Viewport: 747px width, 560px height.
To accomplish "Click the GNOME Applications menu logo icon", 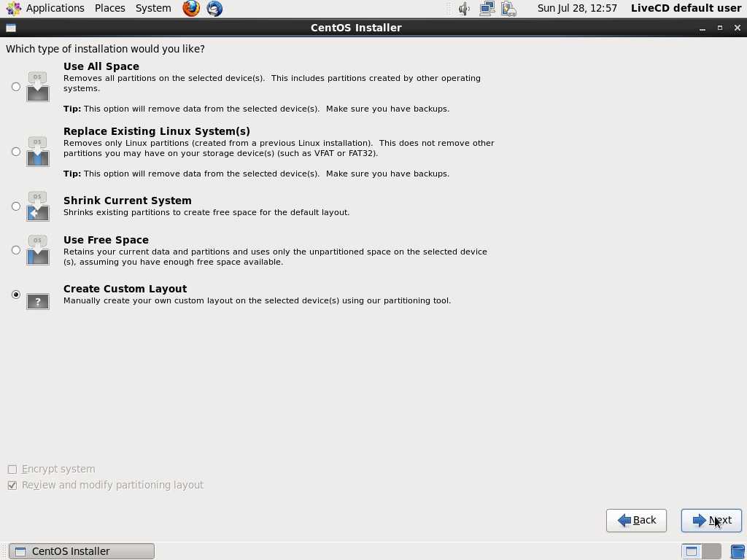I will (13, 8).
